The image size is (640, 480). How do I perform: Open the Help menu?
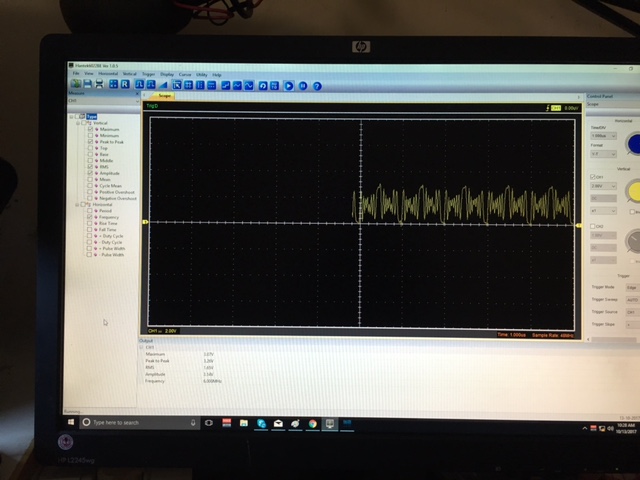tap(217, 75)
